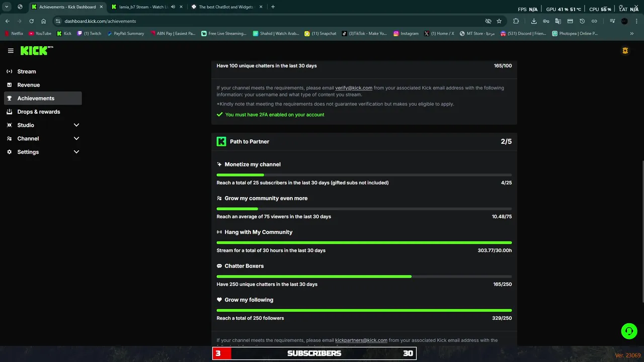Screen dimensions: 644x362
Task: Open the green support chat bubble
Action: point(629,331)
